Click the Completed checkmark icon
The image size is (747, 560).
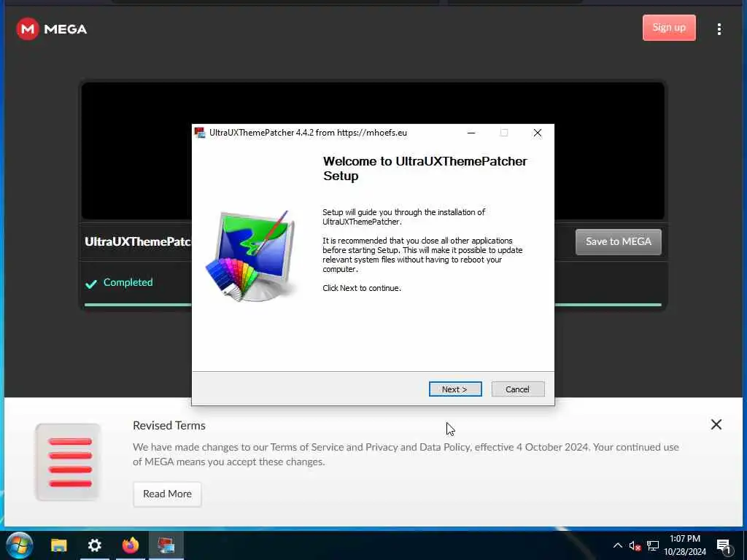tap(91, 284)
